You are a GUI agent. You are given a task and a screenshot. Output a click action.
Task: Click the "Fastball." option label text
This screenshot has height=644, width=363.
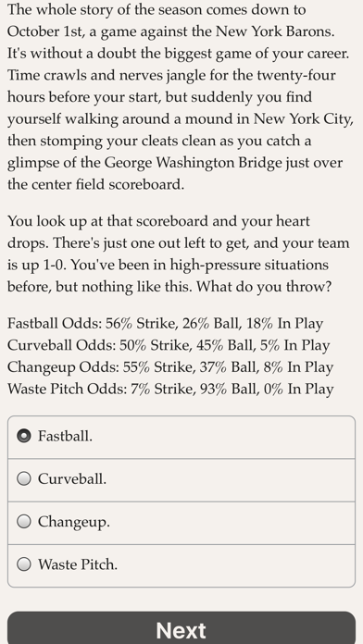click(65, 436)
